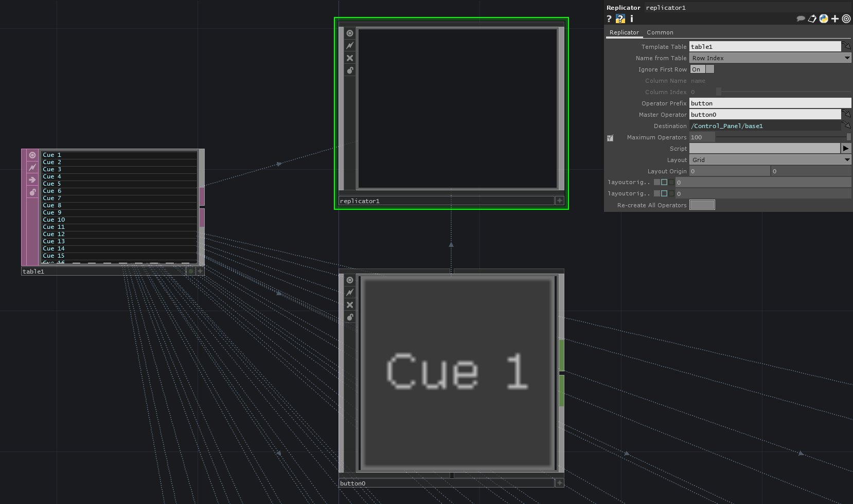
Task: Click the Maximum Operators slider handle
Action: 848,137
